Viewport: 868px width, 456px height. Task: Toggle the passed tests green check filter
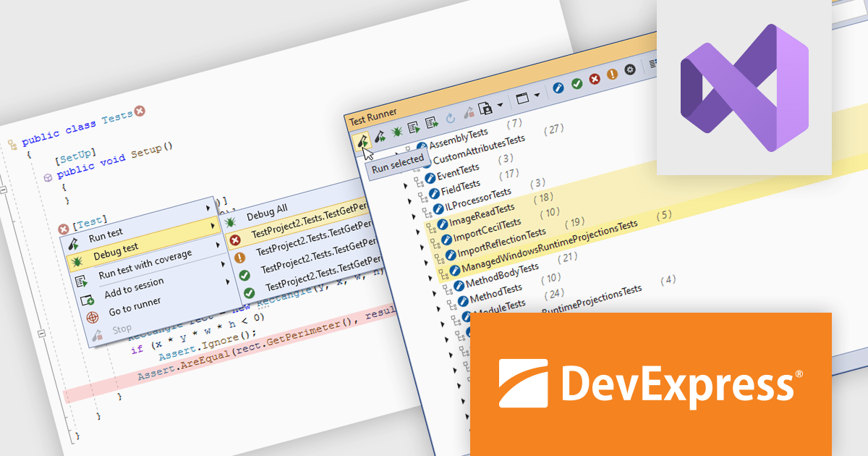tap(576, 83)
